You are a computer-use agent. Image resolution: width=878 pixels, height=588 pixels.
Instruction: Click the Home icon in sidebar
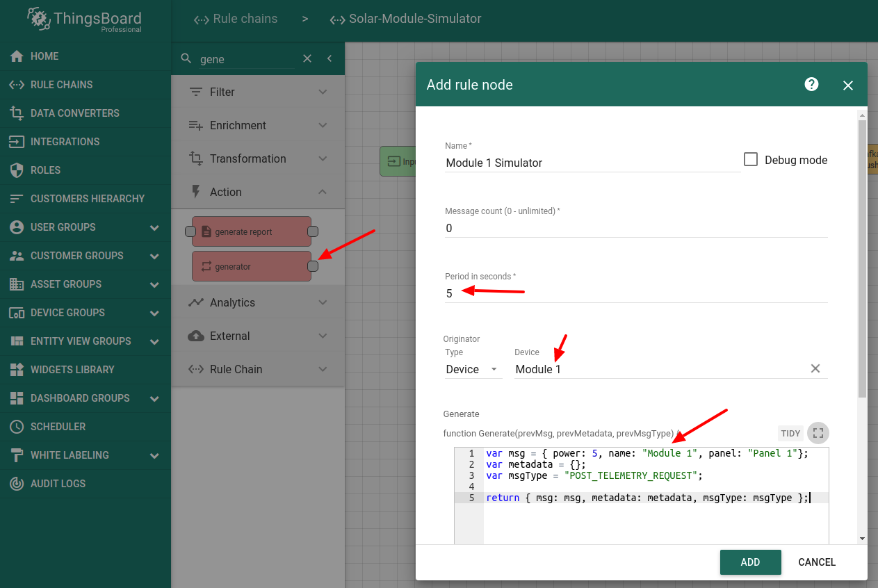click(x=17, y=56)
